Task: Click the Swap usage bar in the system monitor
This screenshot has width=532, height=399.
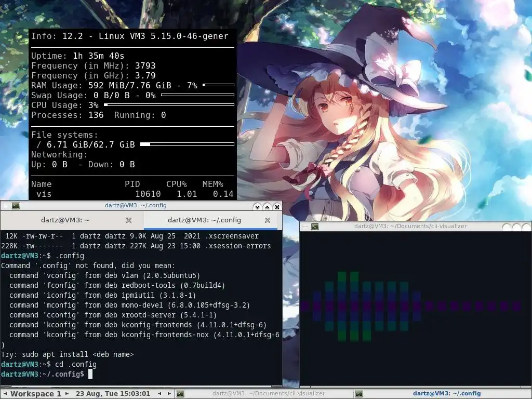Action: [198, 95]
